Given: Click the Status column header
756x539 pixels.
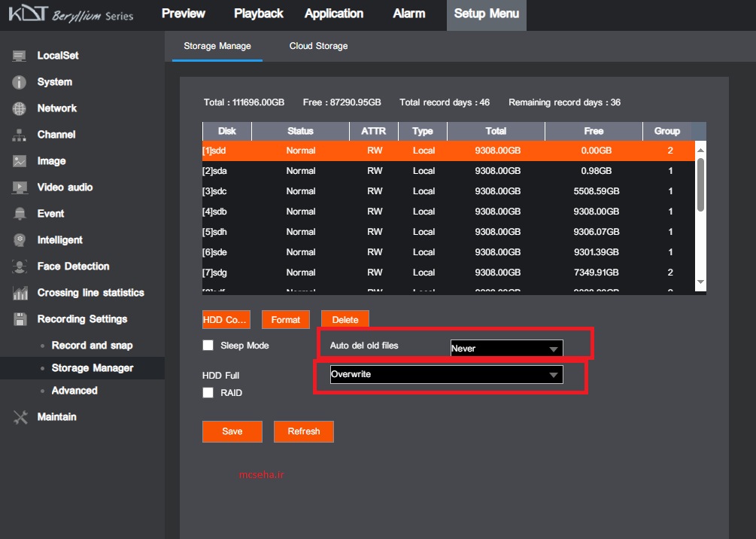Looking at the screenshot, I should pos(300,131).
